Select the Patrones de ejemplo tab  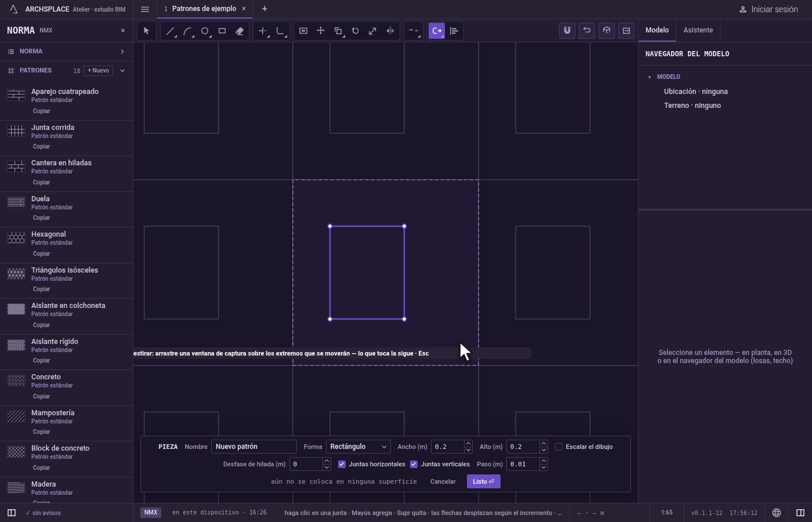[204, 9]
